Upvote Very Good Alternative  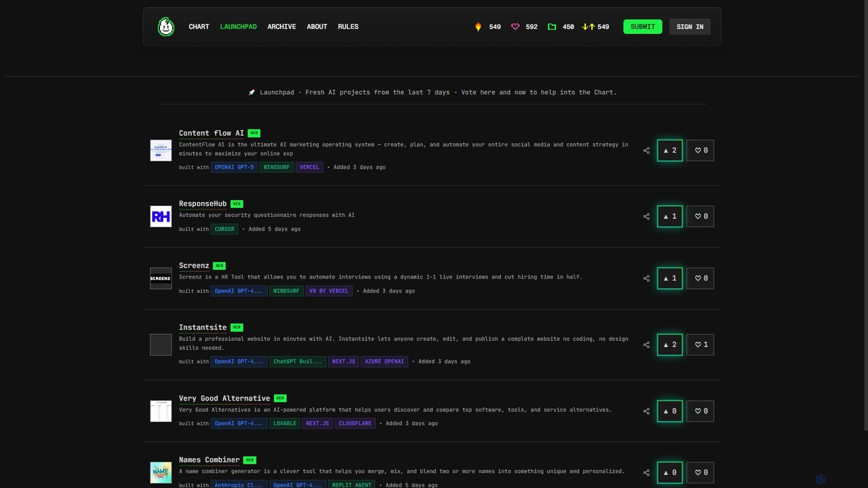click(670, 411)
